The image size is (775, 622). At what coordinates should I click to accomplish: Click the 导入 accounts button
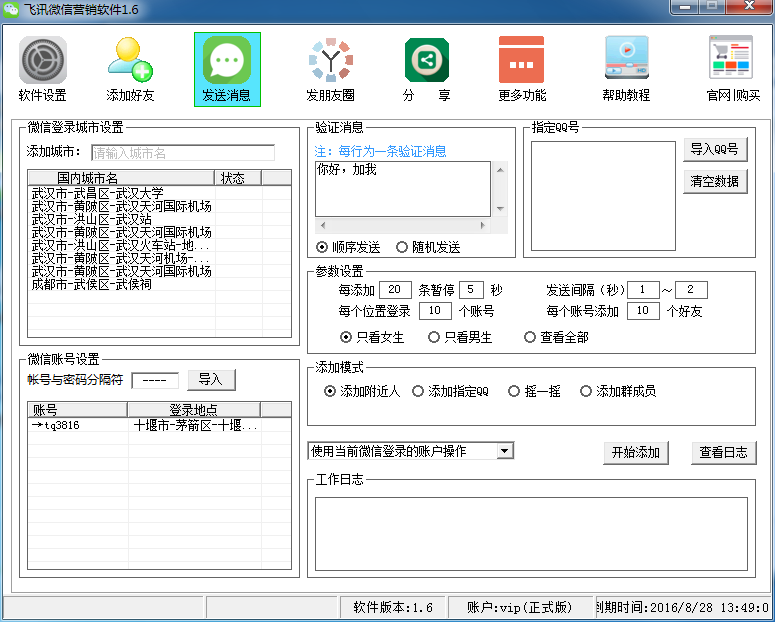(212, 380)
